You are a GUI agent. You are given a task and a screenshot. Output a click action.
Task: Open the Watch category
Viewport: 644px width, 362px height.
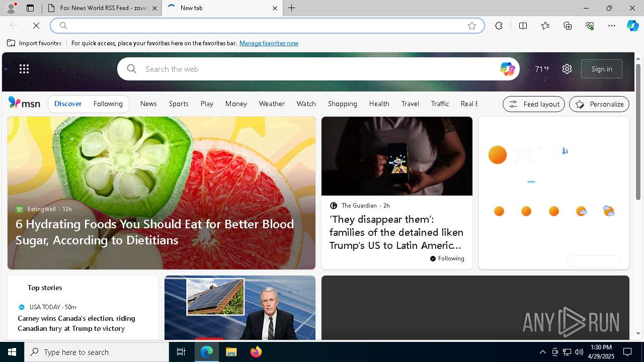coord(306,104)
